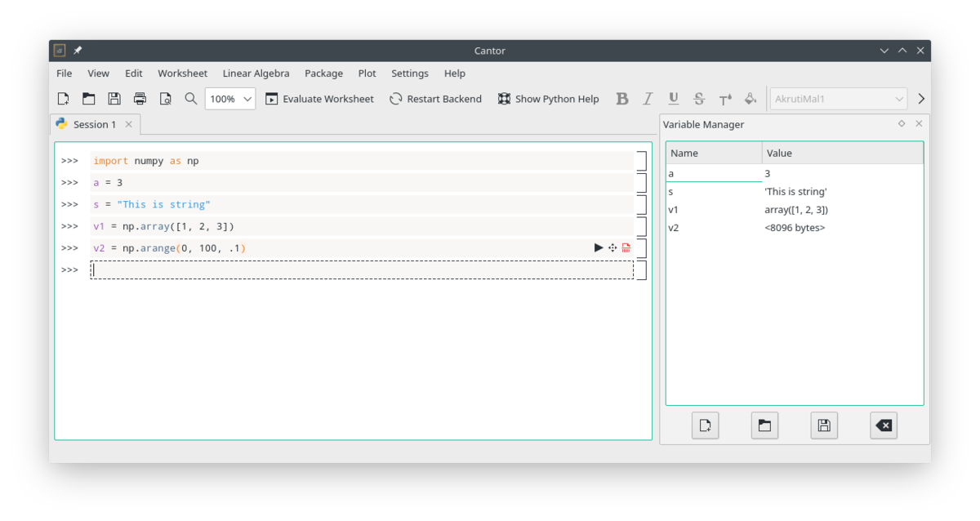The width and height of the screenshot is (980, 521).
Task: Open a file using the toolbar folder icon
Action: [x=88, y=99]
